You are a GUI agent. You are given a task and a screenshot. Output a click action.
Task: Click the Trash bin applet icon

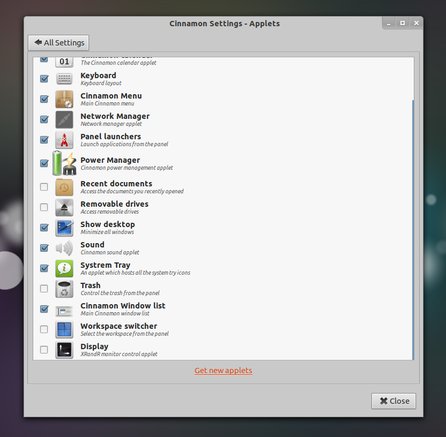[64, 289]
